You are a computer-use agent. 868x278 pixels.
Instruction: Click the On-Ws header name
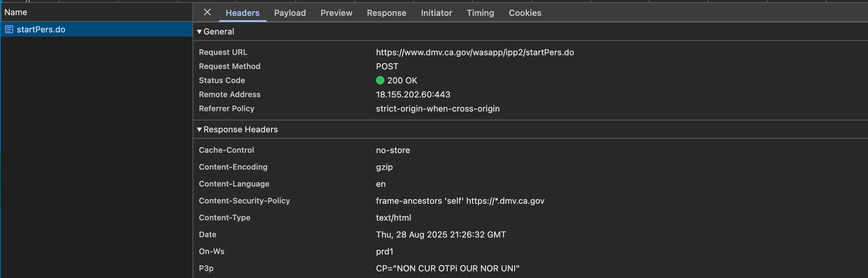(x=212, y=252)
